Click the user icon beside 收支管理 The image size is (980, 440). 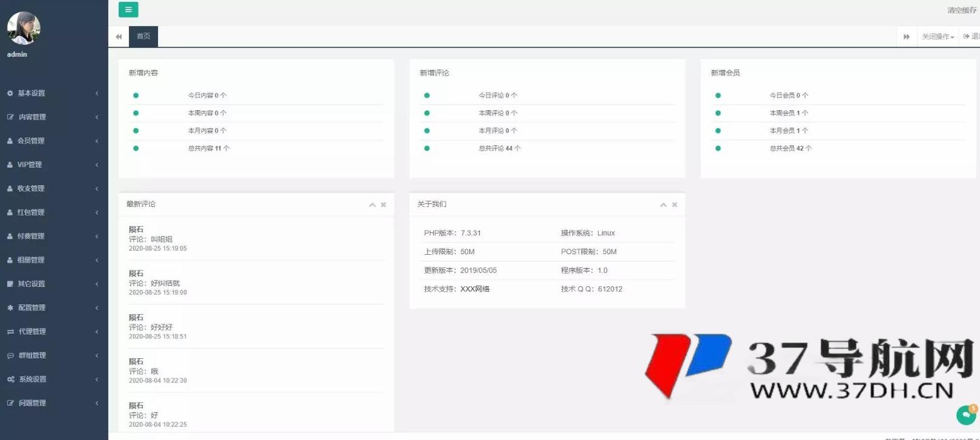pyautogui.click(x=10, y=189)
